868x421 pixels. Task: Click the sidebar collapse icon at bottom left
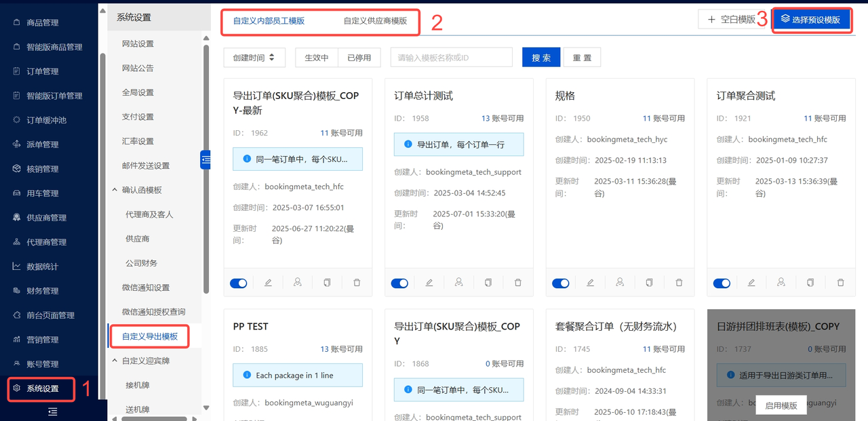(x=53, y=412)
